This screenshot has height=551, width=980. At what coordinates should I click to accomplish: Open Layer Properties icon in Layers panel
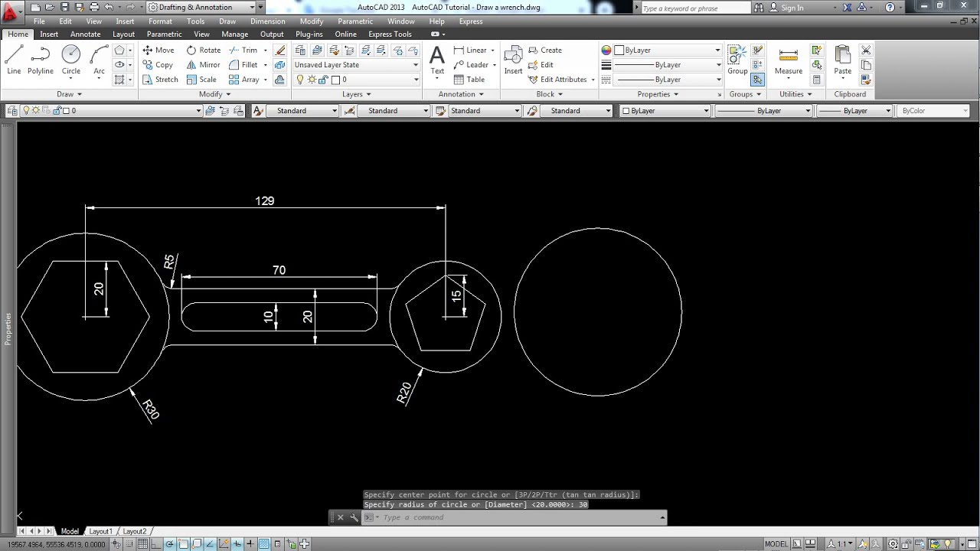(300, 50)
